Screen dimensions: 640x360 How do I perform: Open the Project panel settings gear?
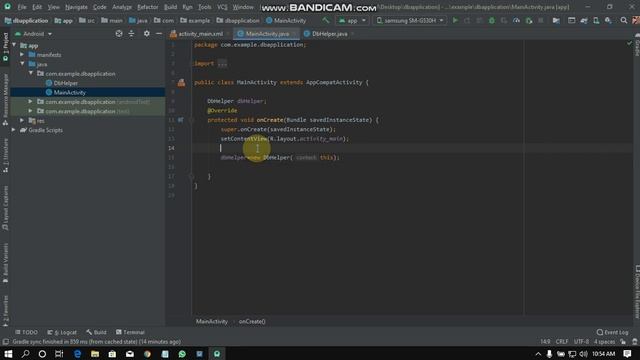pyautogui.click(x=147, y=34)
